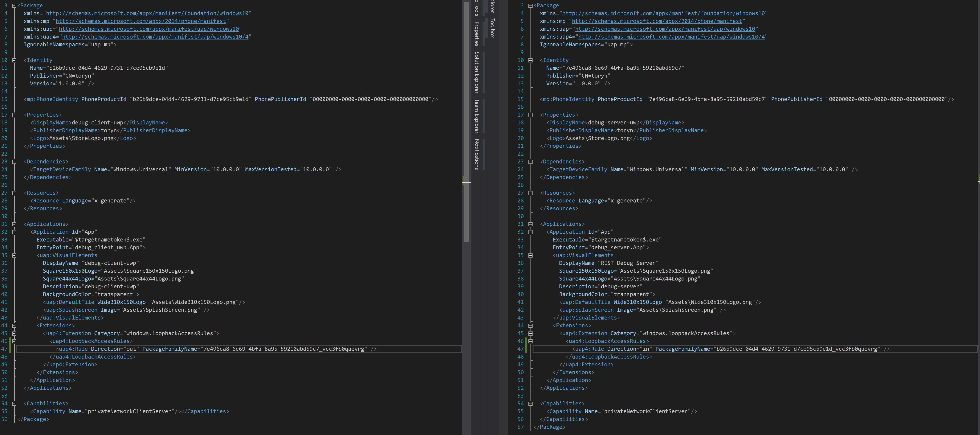Collapse Applications node in right editor

[x=530, y=224]
